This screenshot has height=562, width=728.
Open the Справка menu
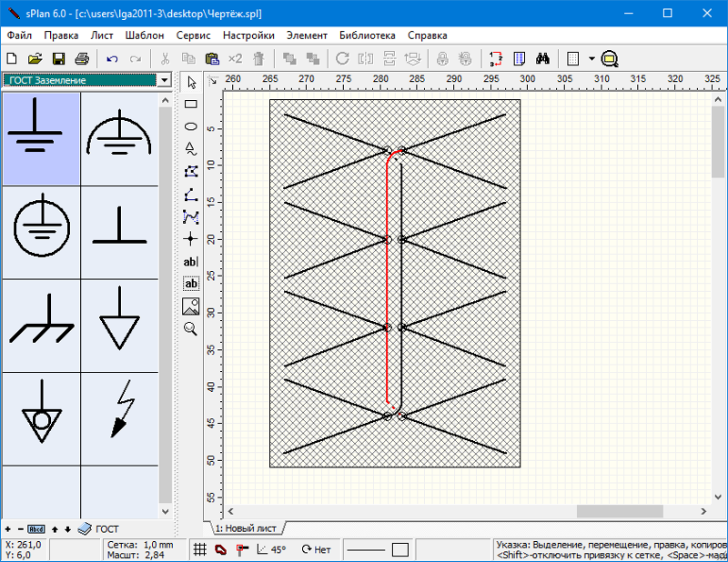click(428, 35)
